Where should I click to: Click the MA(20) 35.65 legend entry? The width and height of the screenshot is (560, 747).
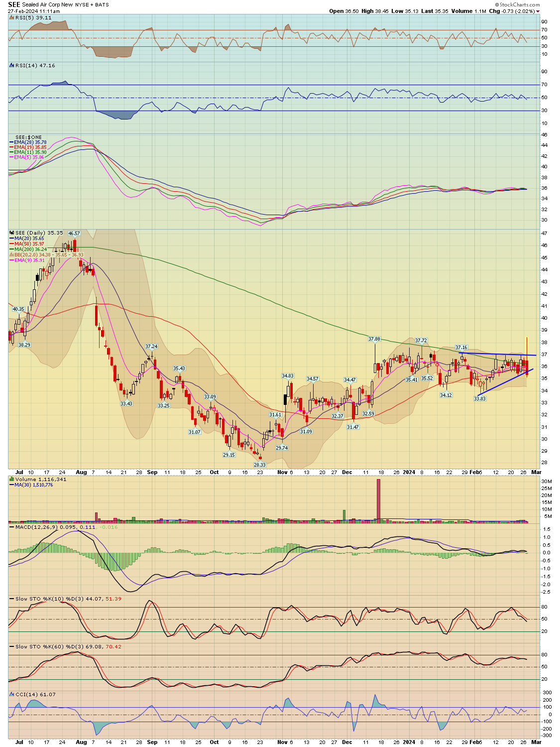[x=26, y=238]
